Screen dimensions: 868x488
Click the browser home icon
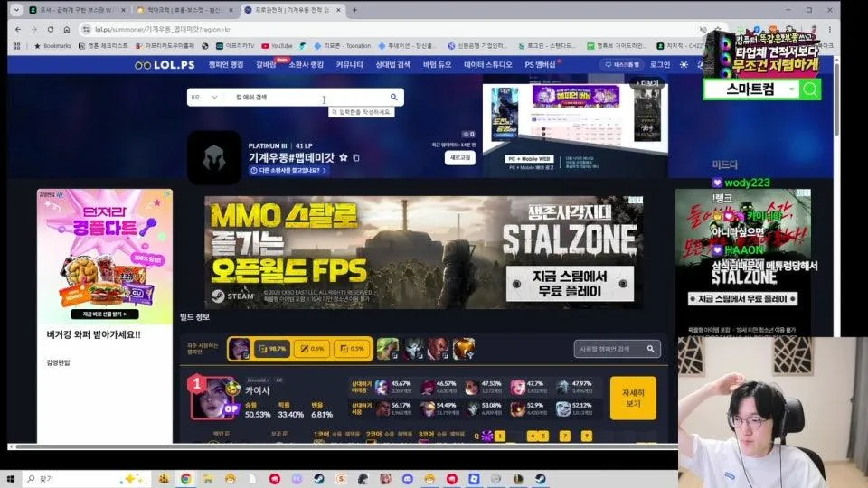point(67,29)
